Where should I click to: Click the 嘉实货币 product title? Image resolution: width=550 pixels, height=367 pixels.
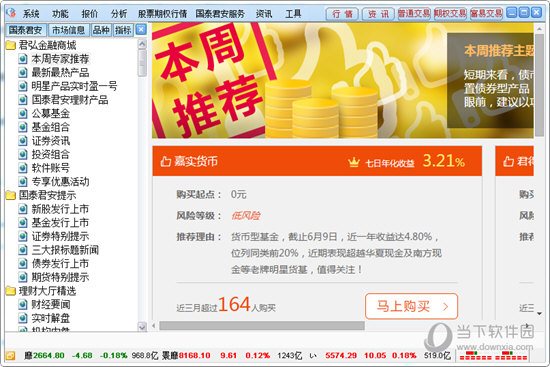tap(196, 161)
